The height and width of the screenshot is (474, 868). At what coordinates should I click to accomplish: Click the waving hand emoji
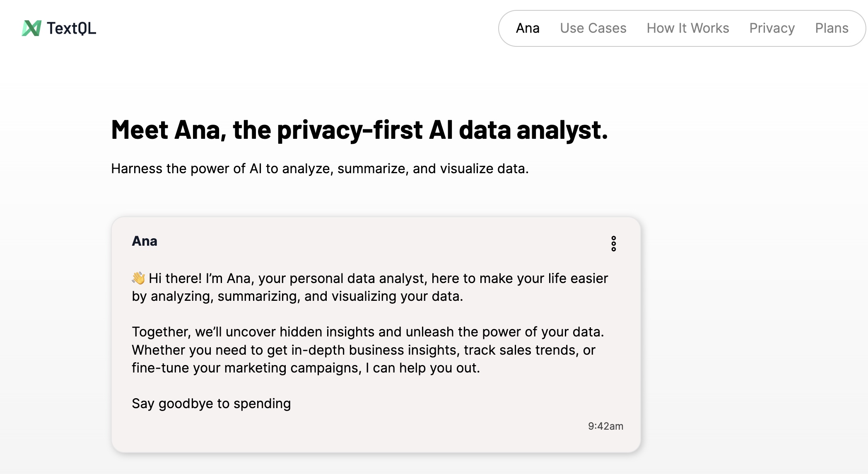[138, 278]
